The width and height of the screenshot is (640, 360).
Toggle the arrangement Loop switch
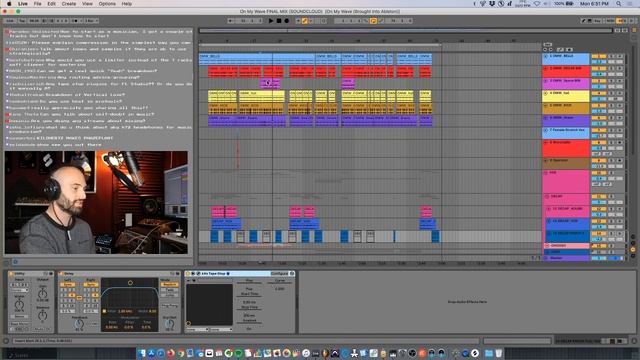pyautogui.click(x=373, y=20)
